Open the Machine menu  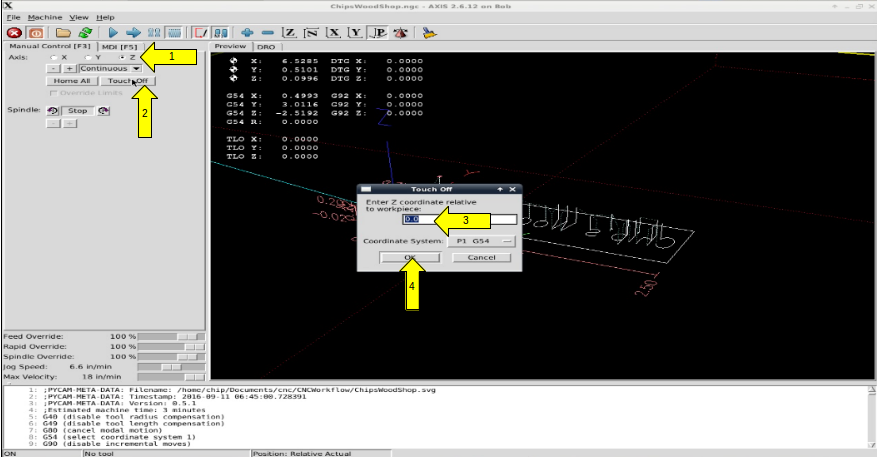pyautogui.click(x=45, y=17)
